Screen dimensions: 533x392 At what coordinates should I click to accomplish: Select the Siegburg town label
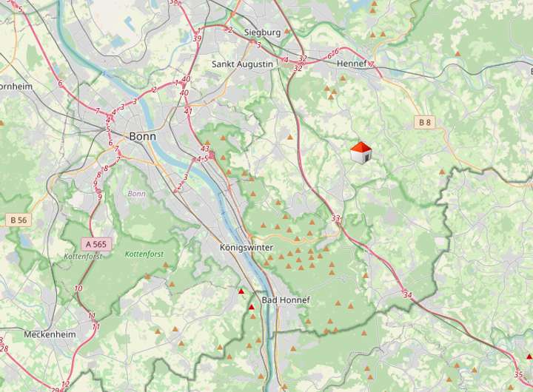262,33
